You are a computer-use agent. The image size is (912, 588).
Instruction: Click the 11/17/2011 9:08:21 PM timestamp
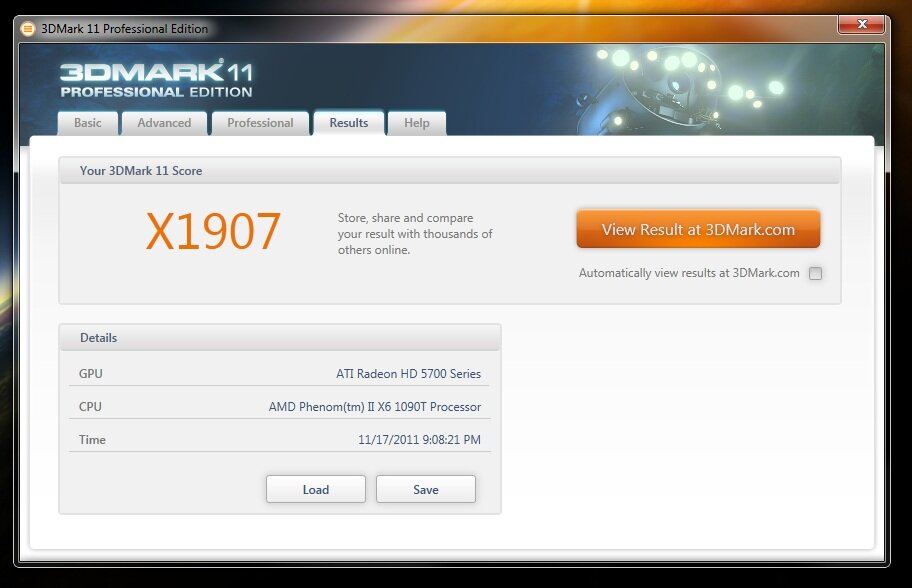coord(419,440)
